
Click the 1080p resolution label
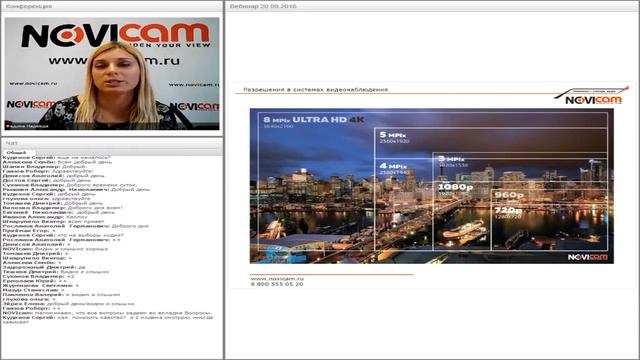tap(455, 187)
